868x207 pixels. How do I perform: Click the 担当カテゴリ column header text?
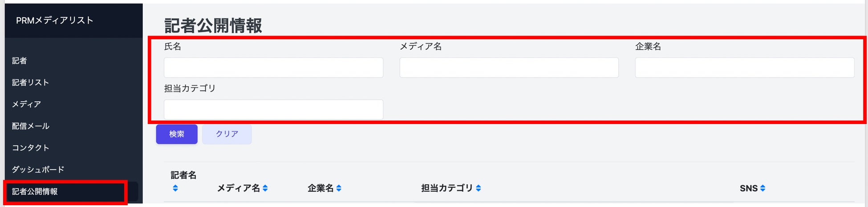point(446,188)
